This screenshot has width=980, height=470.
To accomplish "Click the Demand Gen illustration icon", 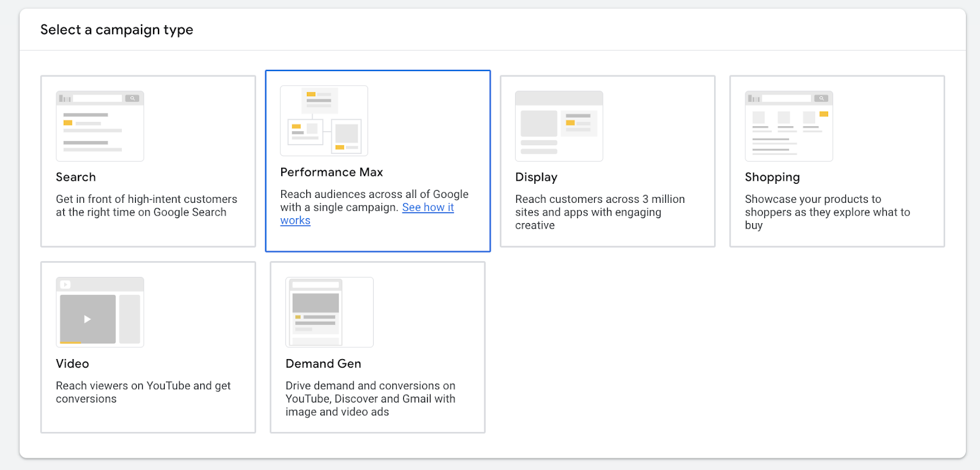I will click(330, 312).
